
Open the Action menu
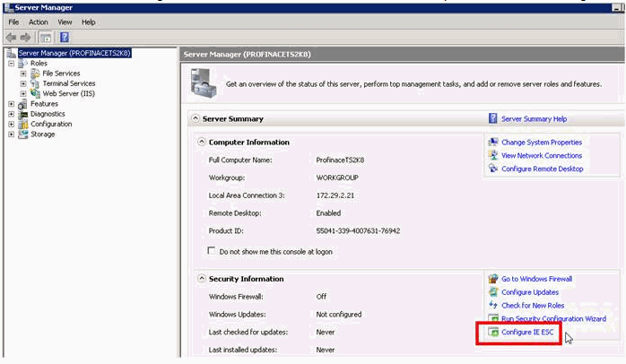point(38,22)
